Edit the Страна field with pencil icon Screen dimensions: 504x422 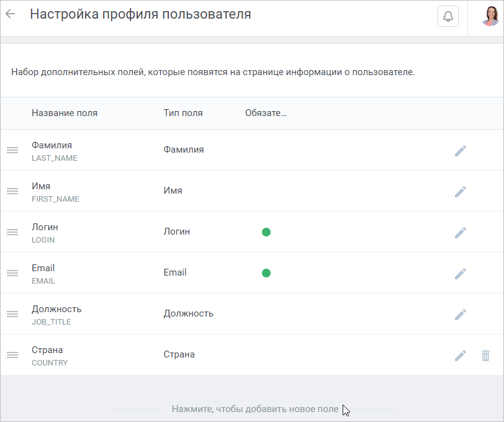click(461, 355)
